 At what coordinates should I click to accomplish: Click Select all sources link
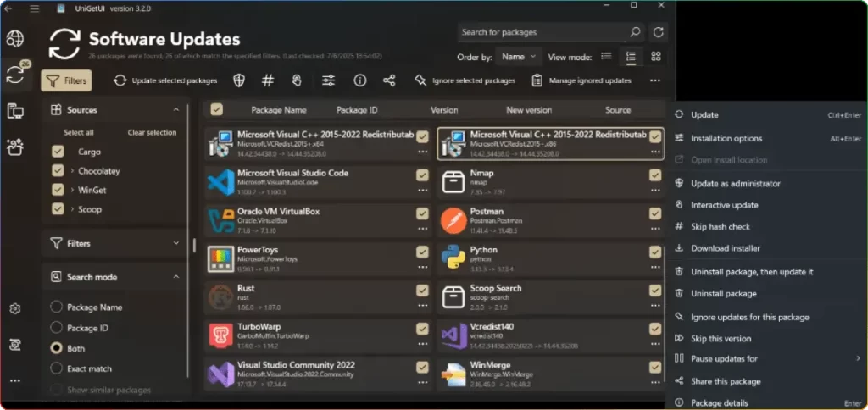click(79, 133)
